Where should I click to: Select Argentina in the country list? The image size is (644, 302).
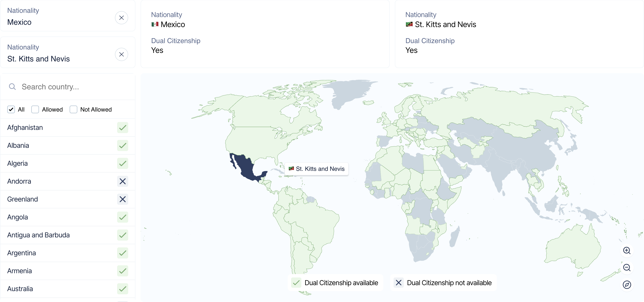(68, 253)
